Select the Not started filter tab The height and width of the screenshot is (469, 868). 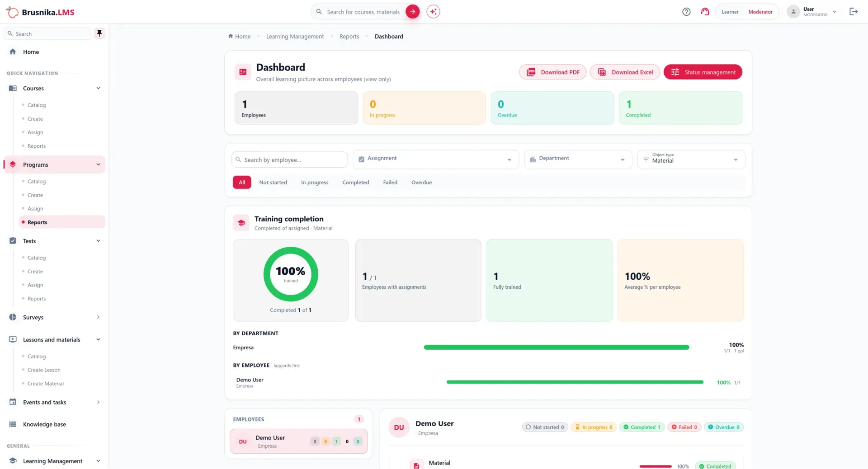[273, 183]
